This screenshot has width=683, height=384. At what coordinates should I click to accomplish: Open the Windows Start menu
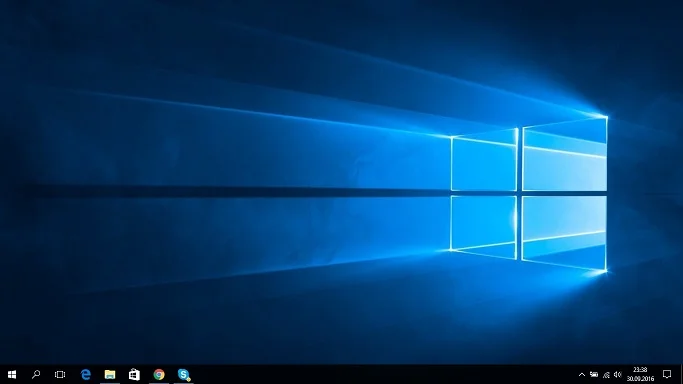pos(12,374)
